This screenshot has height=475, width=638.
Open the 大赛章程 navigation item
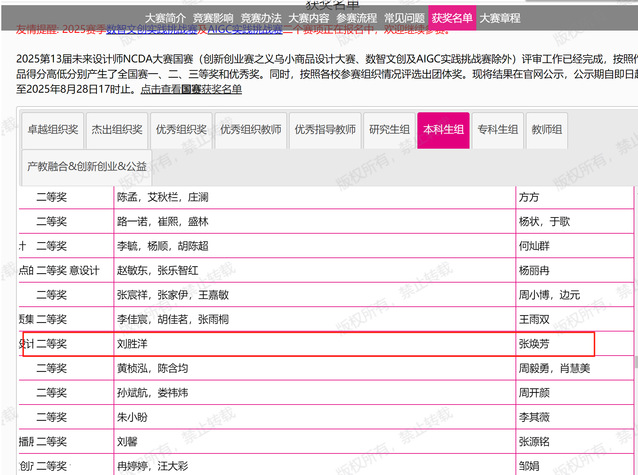pos(501,18)
